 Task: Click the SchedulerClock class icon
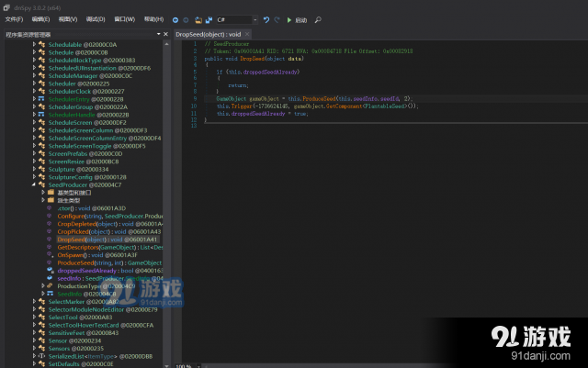tap(41, 91)
